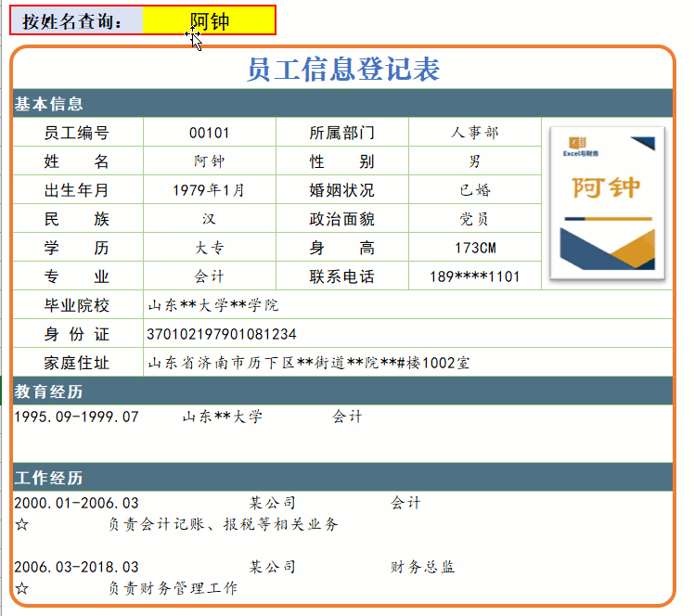The image size is (694, 616).
Task: Select the 基本信息 section header
Action: click(x=343, y=104)
